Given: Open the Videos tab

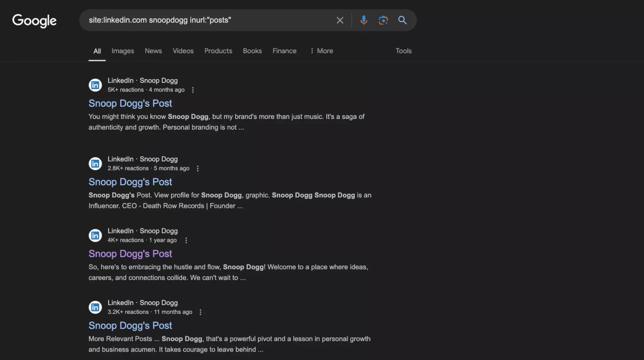Looking at the screenshot, I should pos(183,51).
